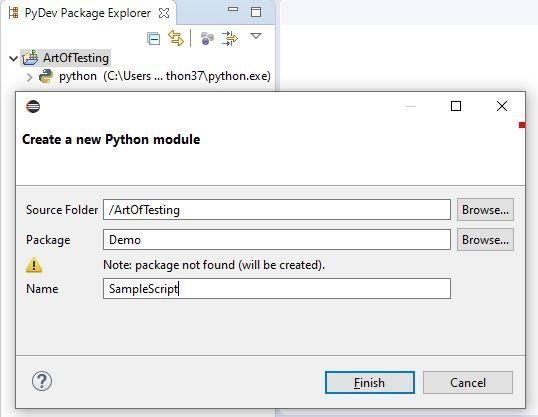Click the Source Folder text field
Screen dimensions: 538x417
[x=277, y=210]
